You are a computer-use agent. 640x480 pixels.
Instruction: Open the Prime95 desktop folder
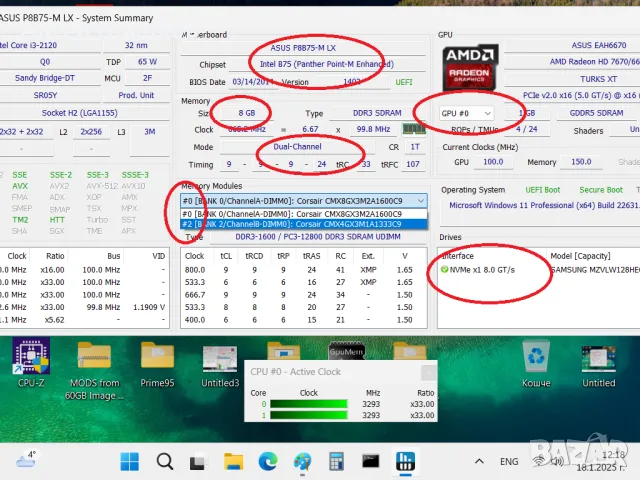coord(157,361)
